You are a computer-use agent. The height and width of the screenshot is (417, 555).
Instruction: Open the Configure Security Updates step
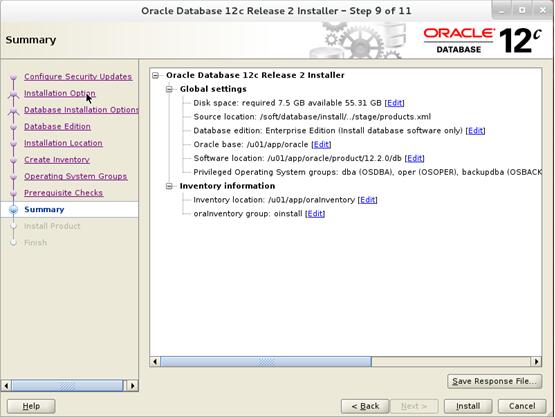click(78, 76)
